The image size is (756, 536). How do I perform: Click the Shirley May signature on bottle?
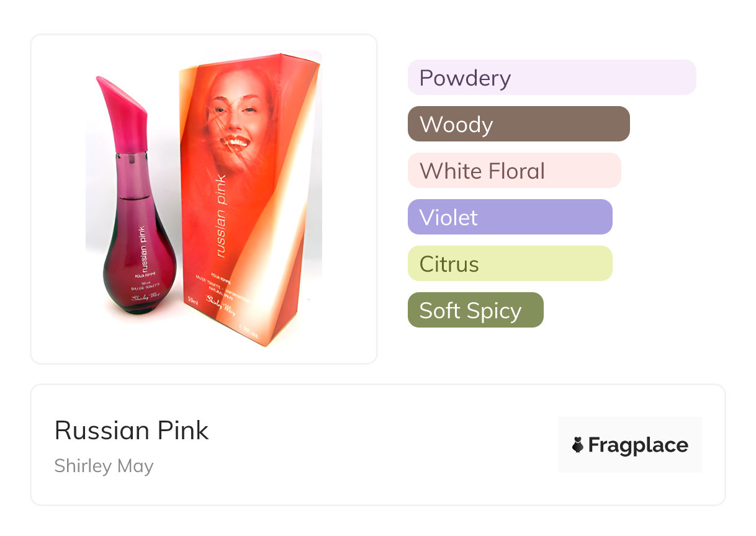[x=145, y=295]
